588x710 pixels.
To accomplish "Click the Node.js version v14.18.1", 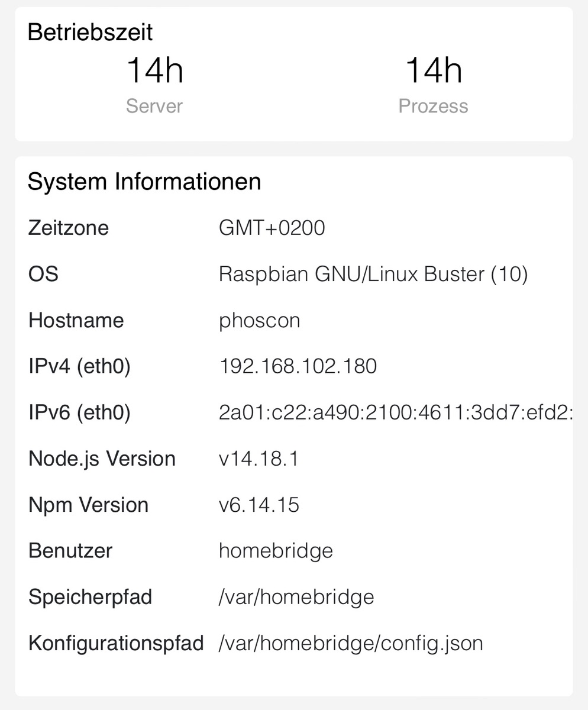I will pos(259,459).
